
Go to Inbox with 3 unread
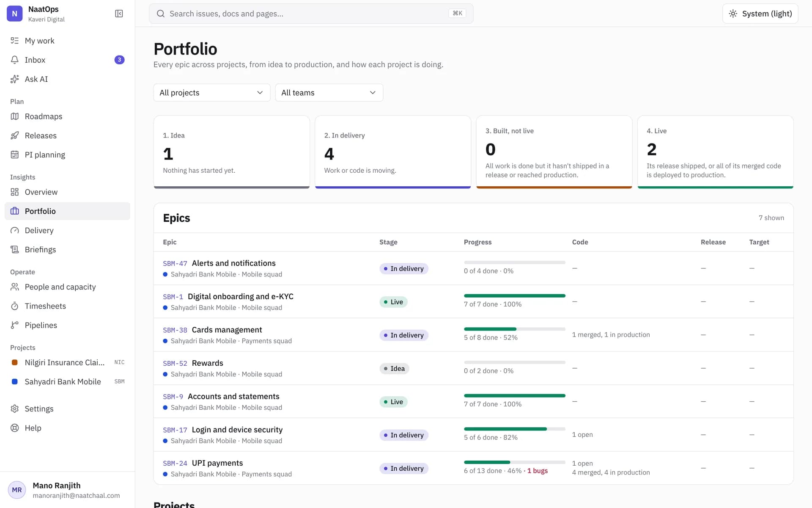point(67,60)
